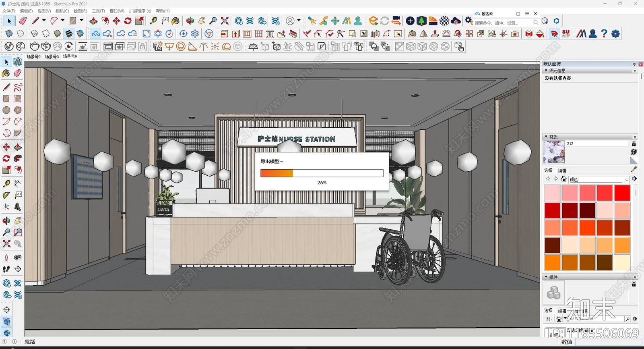
Task: Select the Walk footprints tool in left toolbar
Action: [6, 269]
